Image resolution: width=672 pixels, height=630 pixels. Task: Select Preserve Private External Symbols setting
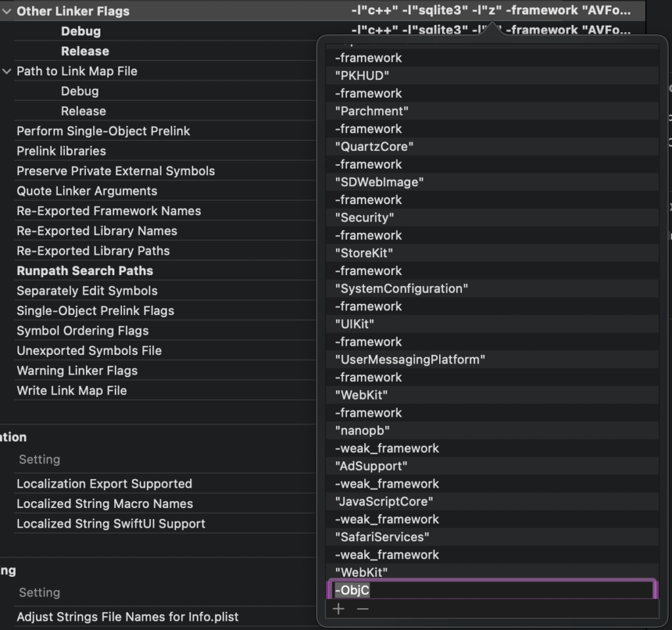(115, 171)
